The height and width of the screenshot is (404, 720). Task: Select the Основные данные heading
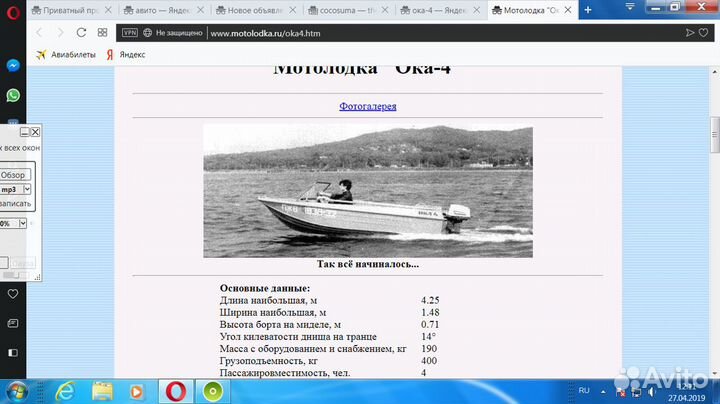[265, 288]
